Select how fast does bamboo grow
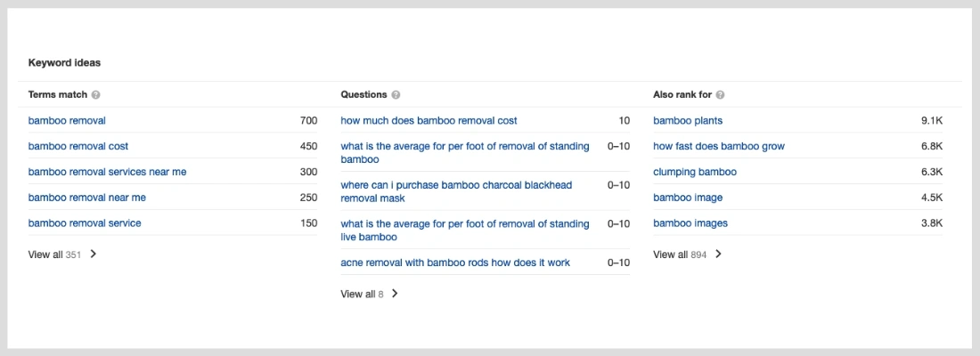 click(719, 146)
